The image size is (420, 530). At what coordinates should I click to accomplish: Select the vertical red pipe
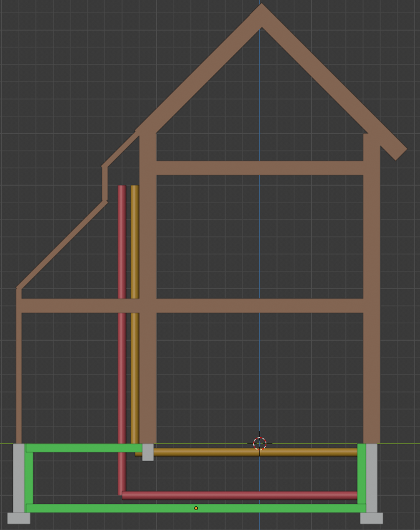pos(122,340)
